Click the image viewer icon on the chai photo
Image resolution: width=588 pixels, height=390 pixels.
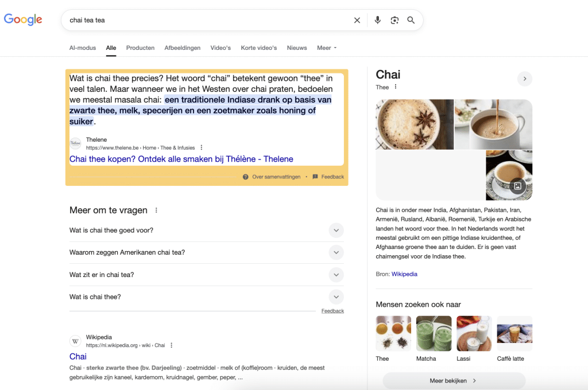point(518,186)
